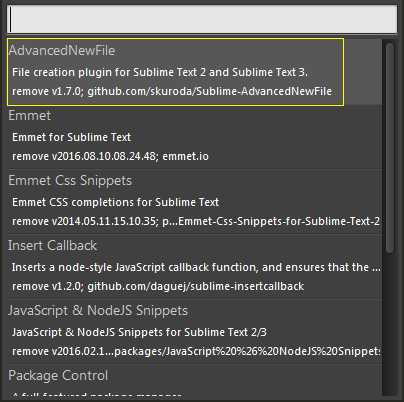
Task: Click the partially visible 'A full-featured package manager' line
Action: [x=97, y=395]
